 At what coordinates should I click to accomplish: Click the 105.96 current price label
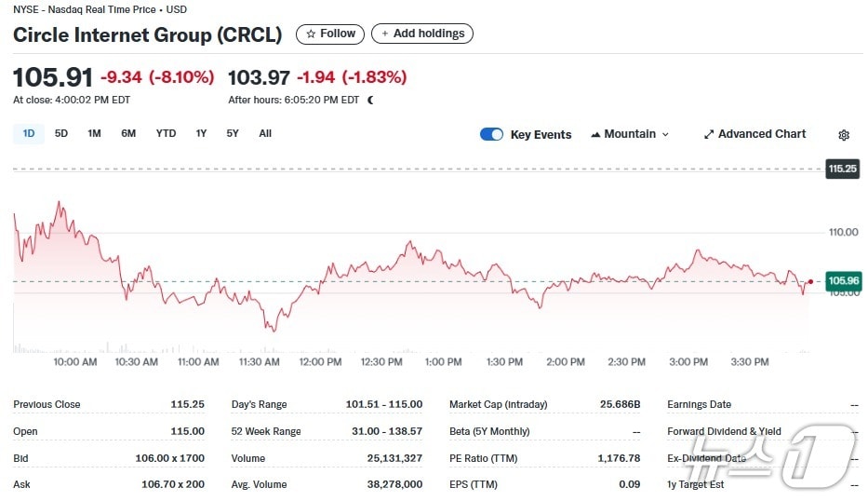[x=843, y=280]
